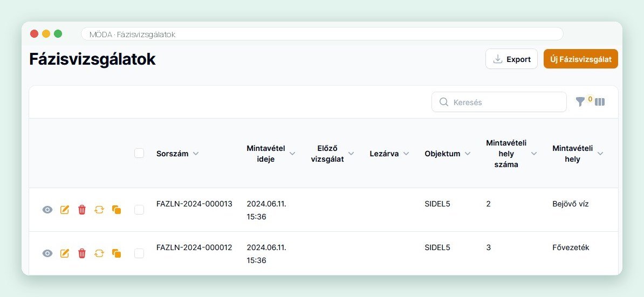This screenshot has height=297, width=644.
Task: Edit the FAZLN-2024-000013 row
Action: click(65, 210)
